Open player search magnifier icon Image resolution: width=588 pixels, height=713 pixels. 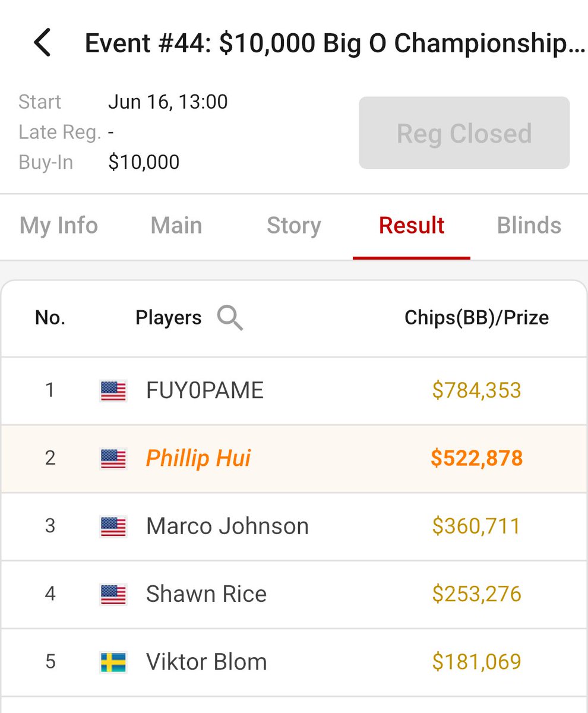coord(230,318)
